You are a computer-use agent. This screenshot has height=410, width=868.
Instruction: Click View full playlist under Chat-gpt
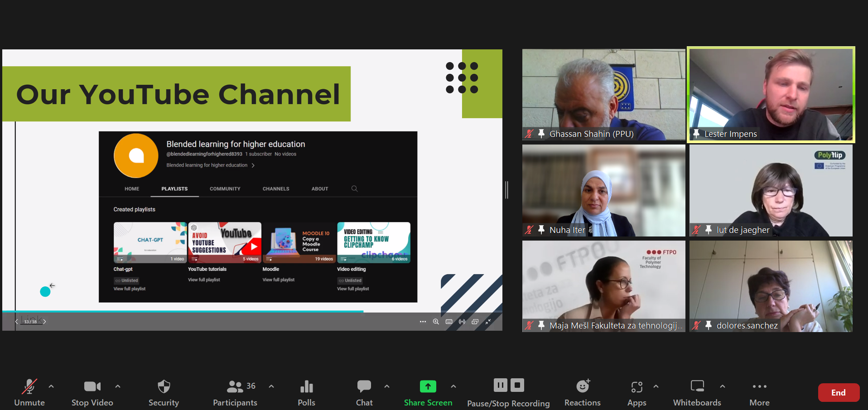pos(130,289)
